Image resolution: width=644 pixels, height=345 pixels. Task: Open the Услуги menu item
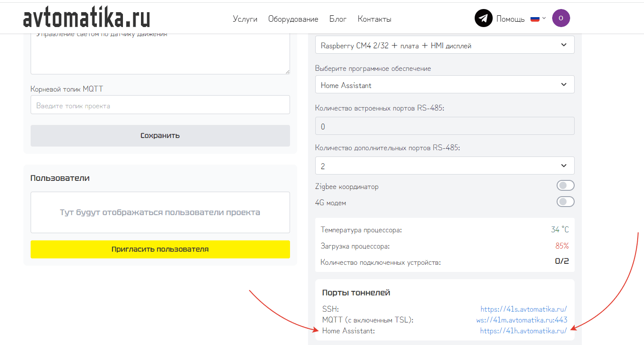[x=245, y=19]
